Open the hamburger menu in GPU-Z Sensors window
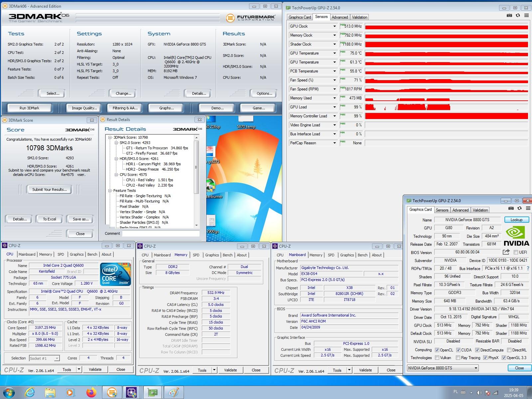This screenshot has width=532, height=399. [526, 15]
